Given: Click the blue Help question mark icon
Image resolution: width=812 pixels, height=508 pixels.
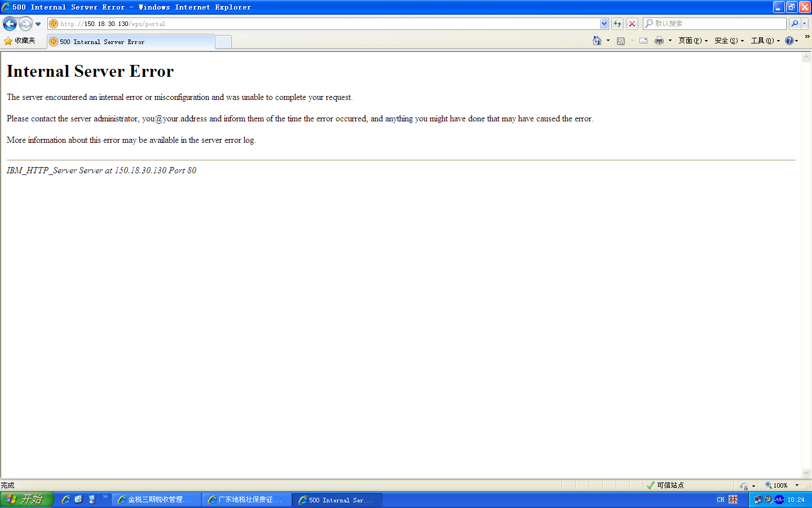Looking at the screenshot, I should (789, 41).
